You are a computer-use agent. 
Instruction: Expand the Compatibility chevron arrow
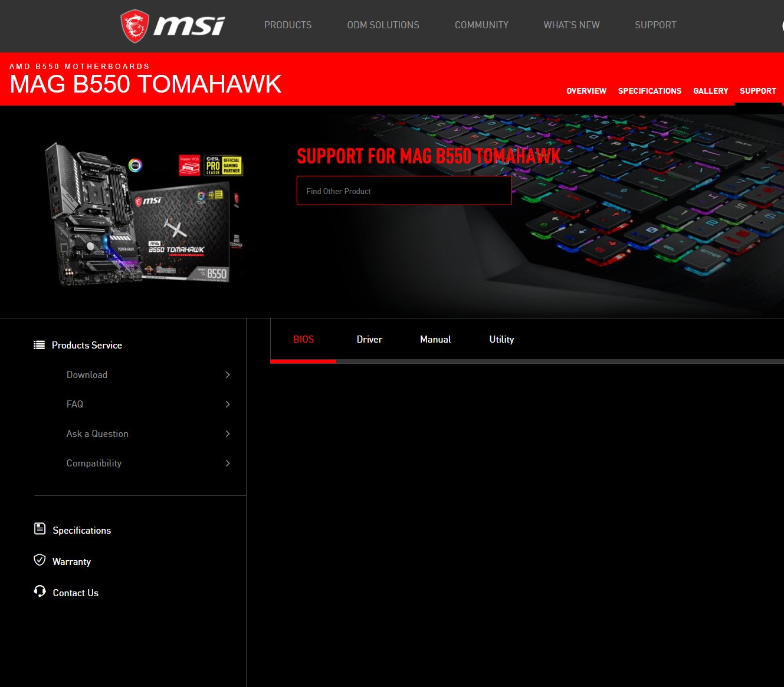pyautogui.click(x=228, y=464)
